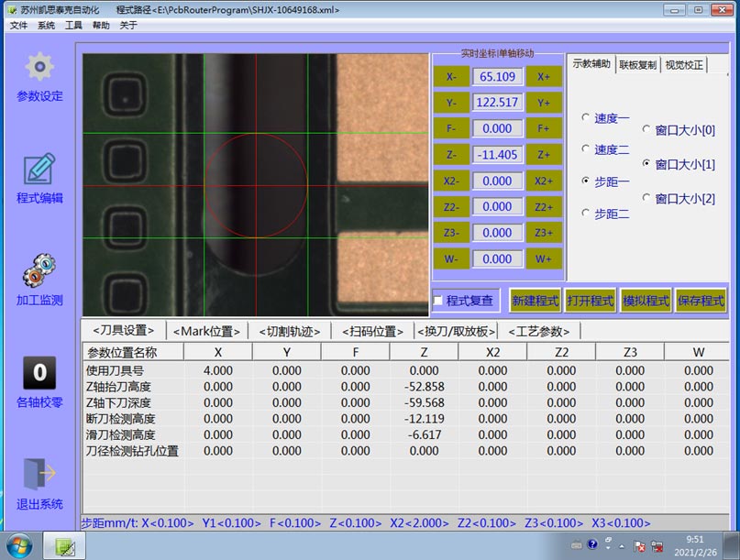Select the 使用刀具号 X value 4.000
740x560 pixels.
(218, 371)
